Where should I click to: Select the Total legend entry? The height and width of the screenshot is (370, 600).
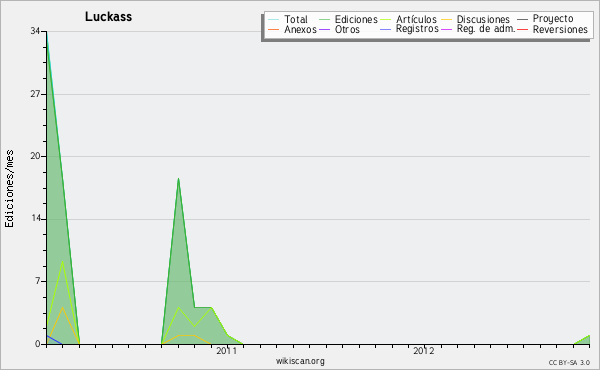[296, 19]
